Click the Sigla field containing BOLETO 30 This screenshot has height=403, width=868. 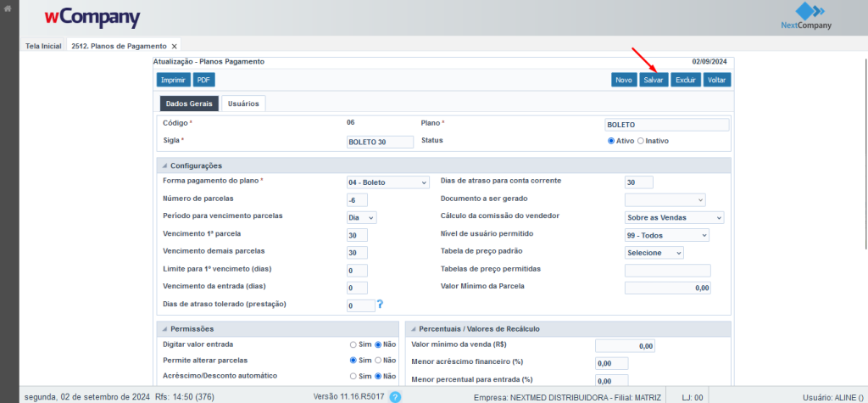(380, 142)
